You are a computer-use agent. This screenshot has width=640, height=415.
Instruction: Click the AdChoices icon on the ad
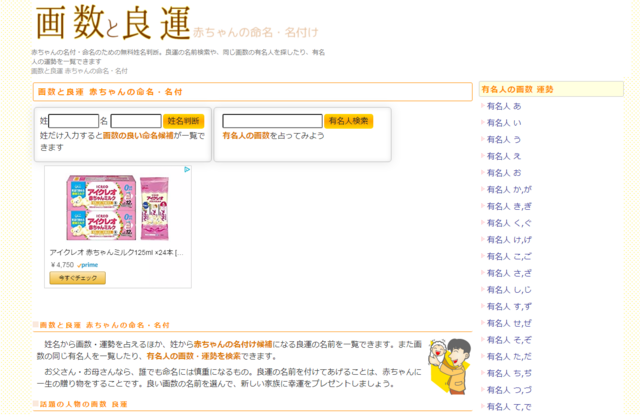pos(187,171)
